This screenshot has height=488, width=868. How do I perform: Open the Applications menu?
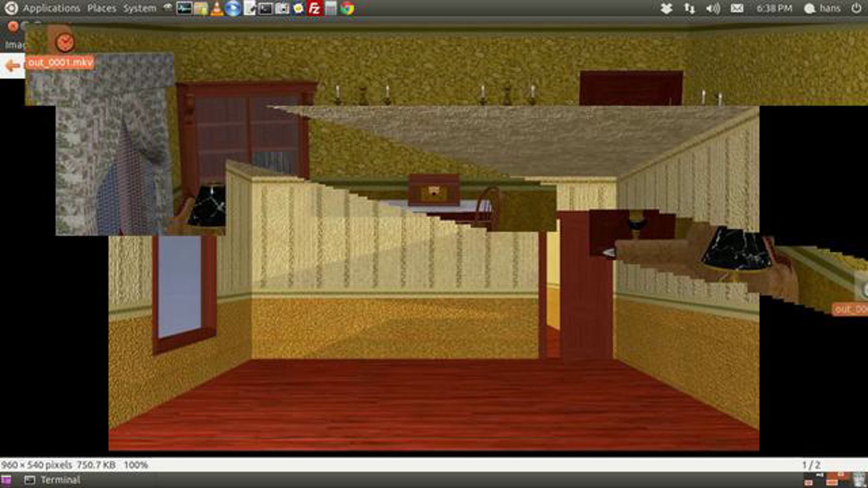[51, 8]
